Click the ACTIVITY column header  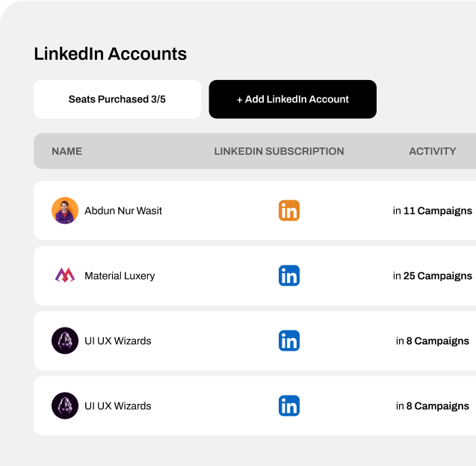coord(432,151)
